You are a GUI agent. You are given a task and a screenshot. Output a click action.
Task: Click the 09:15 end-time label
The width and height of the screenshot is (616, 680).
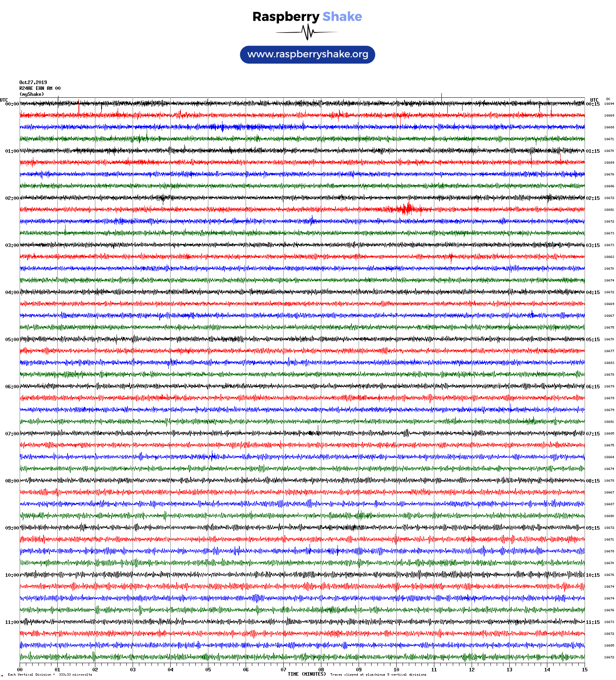(x=593, y=528)
